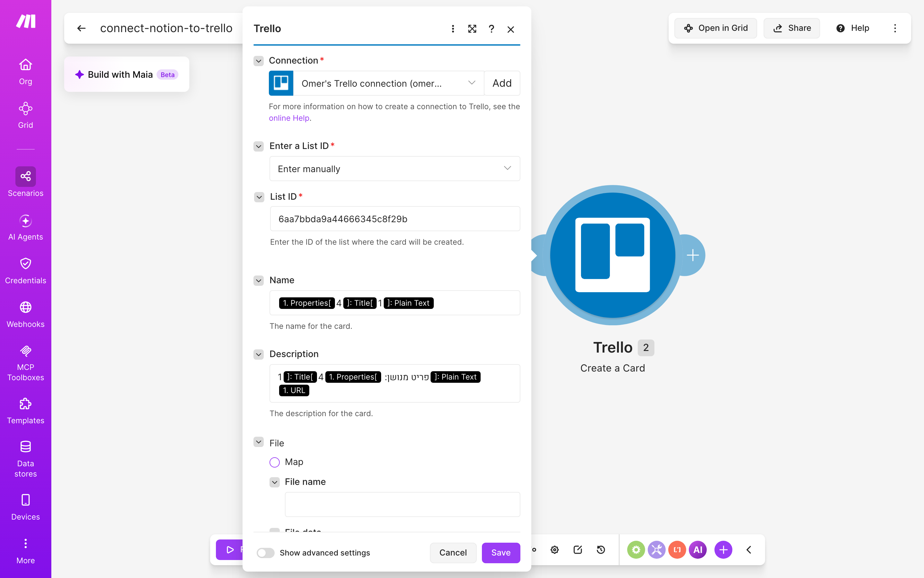This screenshot has width=924, height=578.
Task: Click the scenario title connect-notion-to-trello
Action: [x=166, y=28]
